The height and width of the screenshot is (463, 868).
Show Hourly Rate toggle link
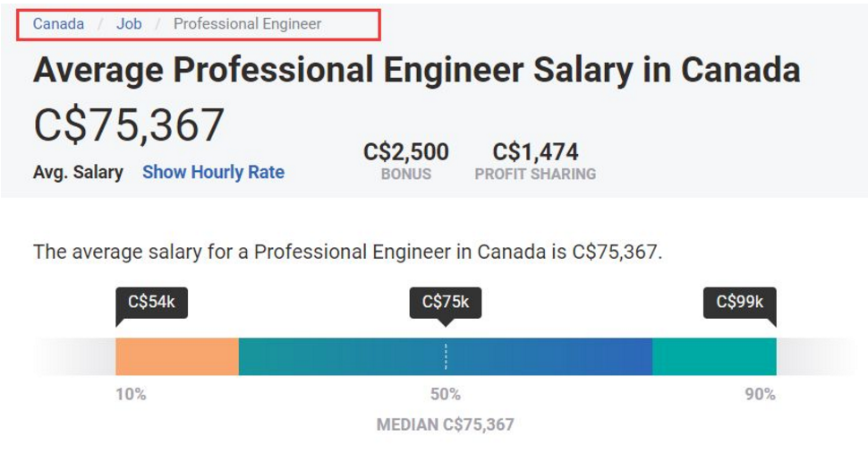(213, 172)
